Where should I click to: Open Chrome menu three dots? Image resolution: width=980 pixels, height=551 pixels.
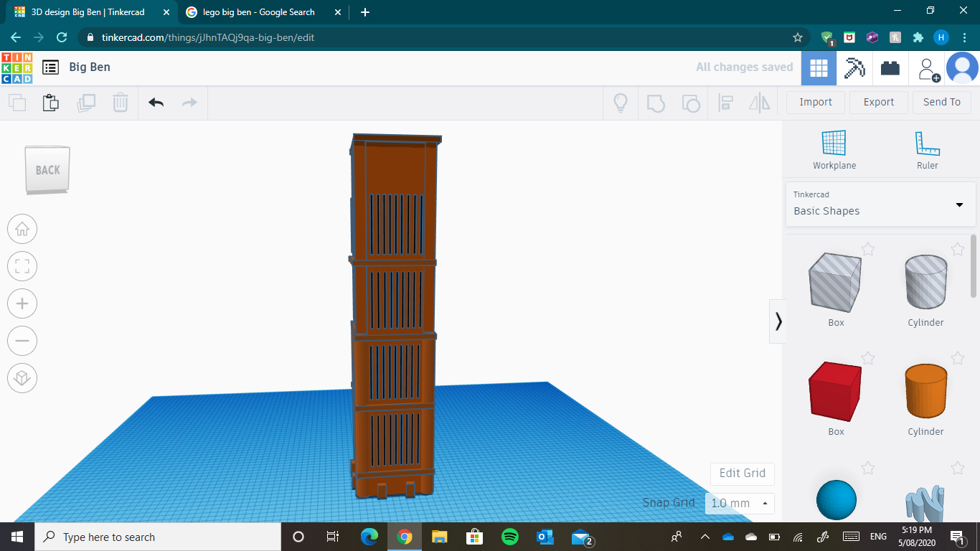(x=963, y=37)
